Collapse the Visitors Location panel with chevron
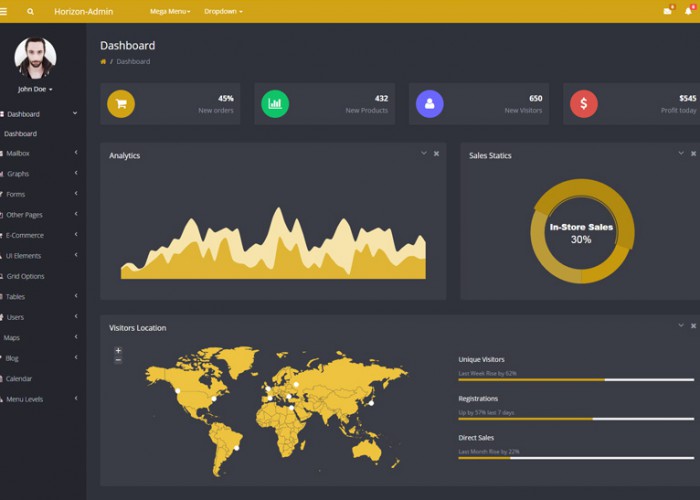 tap(681, 325)
